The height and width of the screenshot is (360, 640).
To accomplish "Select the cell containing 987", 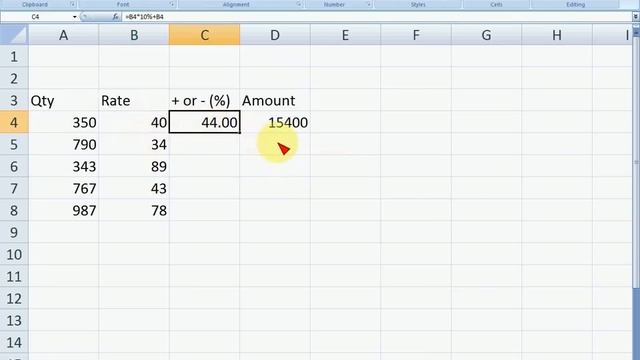I will point(63,211).
